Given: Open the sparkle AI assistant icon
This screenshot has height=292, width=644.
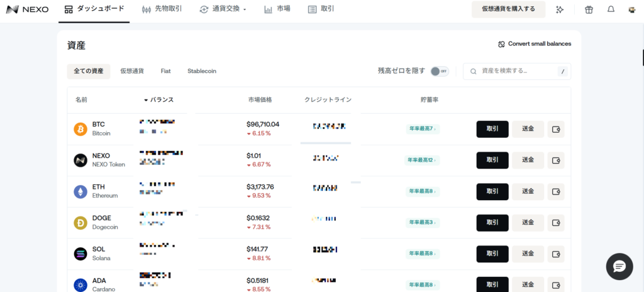Looking at the screenshot, I should pyautogui.click(x=559, y=9).
